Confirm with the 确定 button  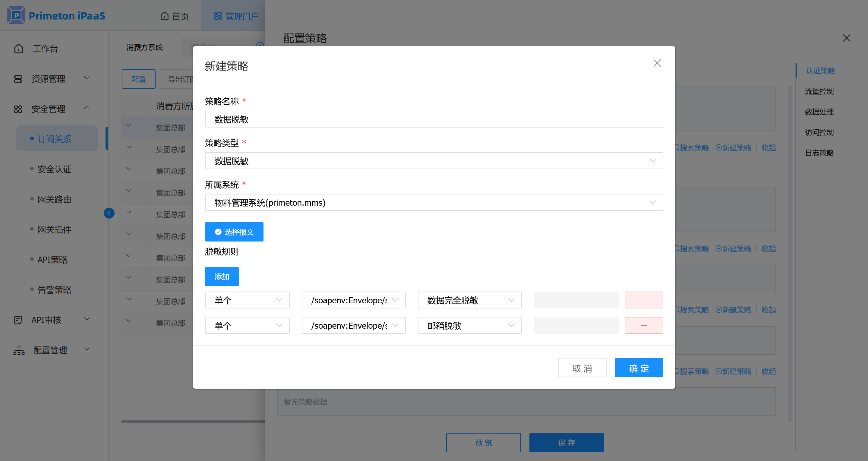coord(638,368)
